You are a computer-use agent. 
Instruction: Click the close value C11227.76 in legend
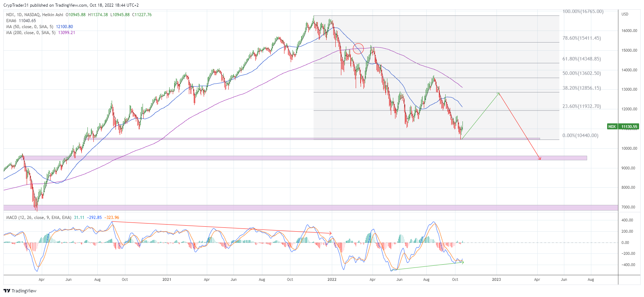pos(142,15)
